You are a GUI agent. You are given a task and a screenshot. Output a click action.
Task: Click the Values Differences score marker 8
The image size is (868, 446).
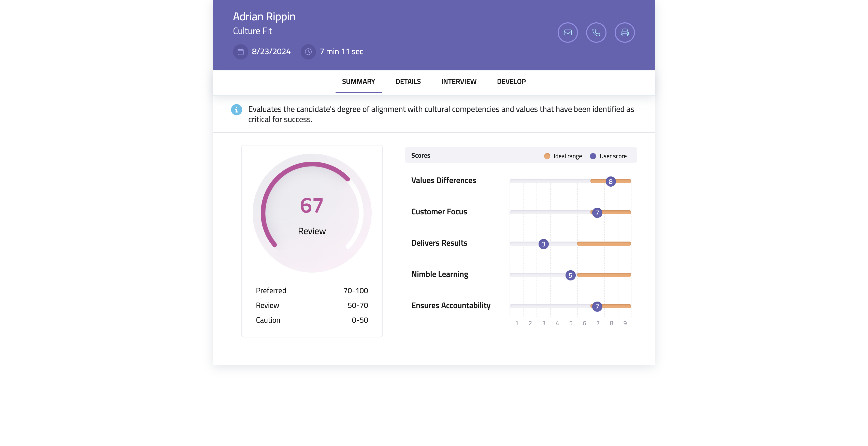pyautogui.click(x=610, y=182)
